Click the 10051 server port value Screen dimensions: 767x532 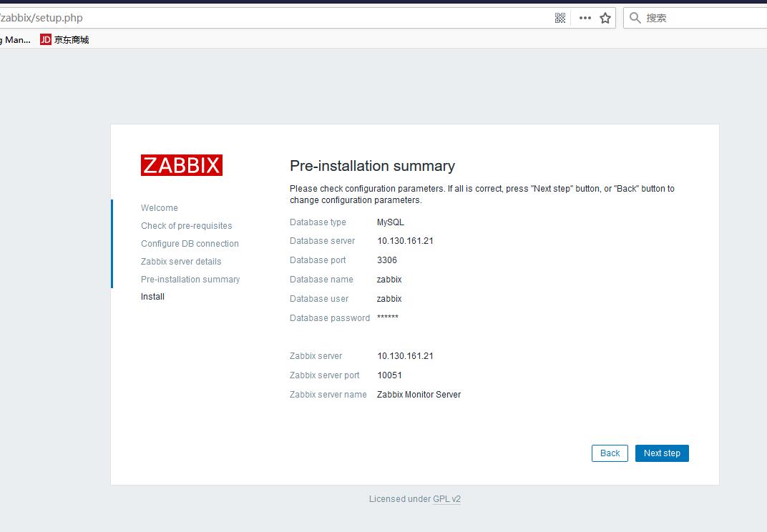(389, 375)
